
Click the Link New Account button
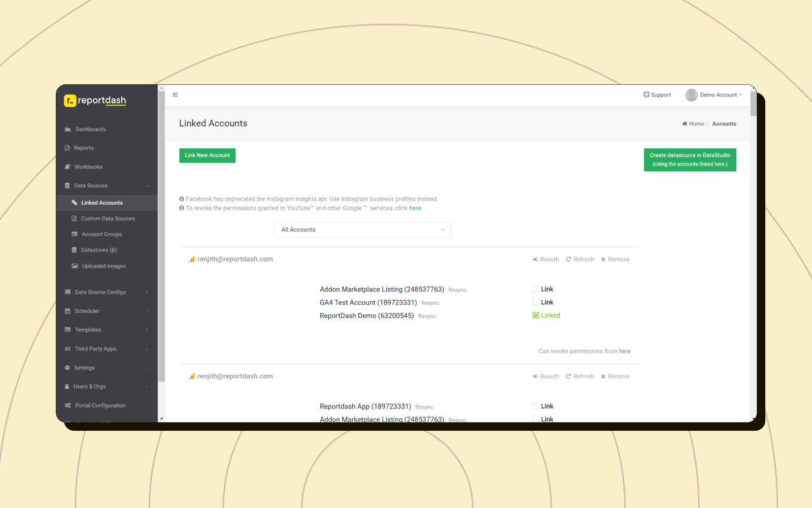[207, 155]
